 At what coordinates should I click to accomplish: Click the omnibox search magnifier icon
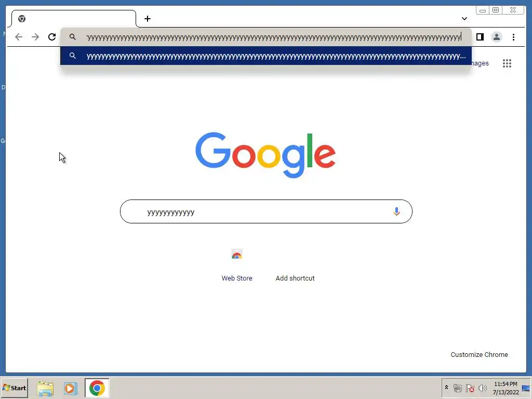(x=72, y=37)
